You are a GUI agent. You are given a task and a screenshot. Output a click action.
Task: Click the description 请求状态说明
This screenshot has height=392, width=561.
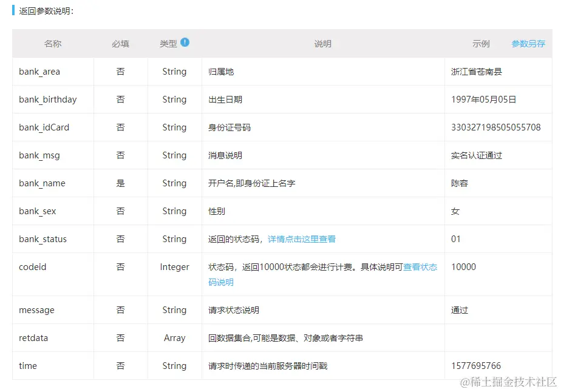point(234,310)
